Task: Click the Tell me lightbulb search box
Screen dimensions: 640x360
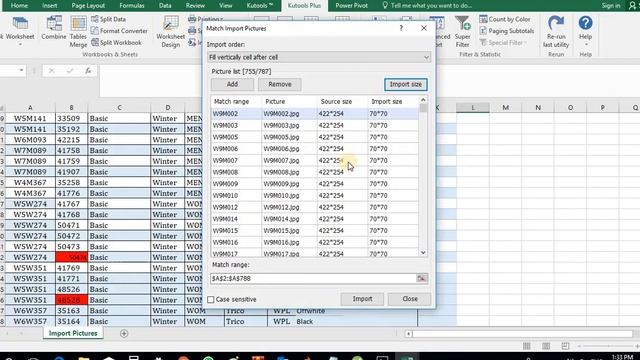Action: [427, 6]
